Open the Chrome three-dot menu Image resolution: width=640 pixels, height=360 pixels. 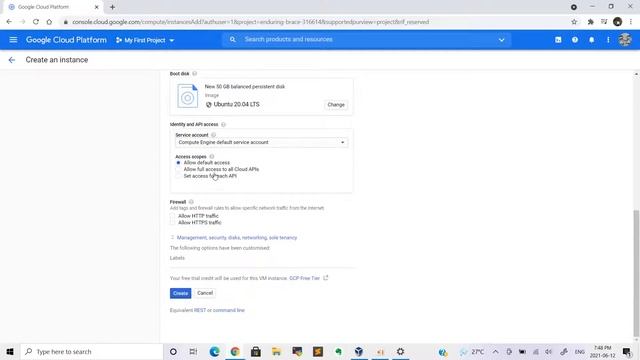[x=631, y=22]
